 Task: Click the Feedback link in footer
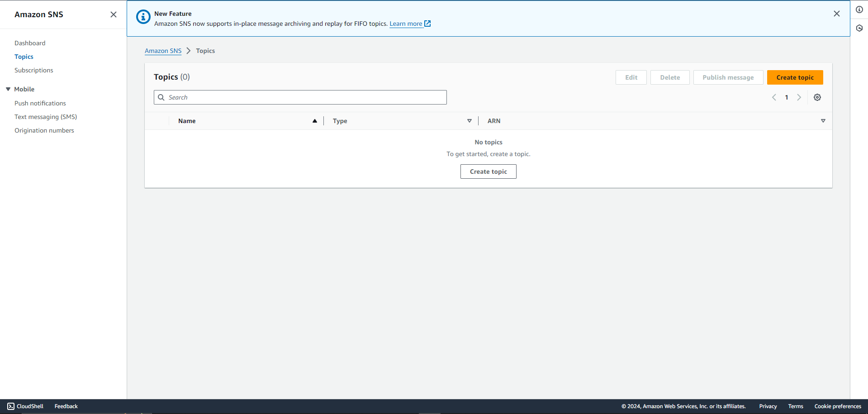tap(66, 406)
